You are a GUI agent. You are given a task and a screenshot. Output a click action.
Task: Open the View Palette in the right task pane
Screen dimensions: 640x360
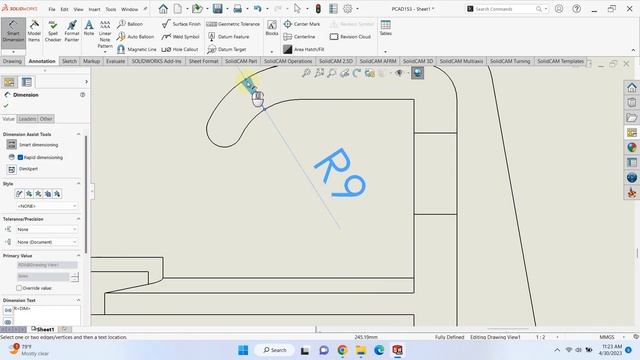pos(632,133)
